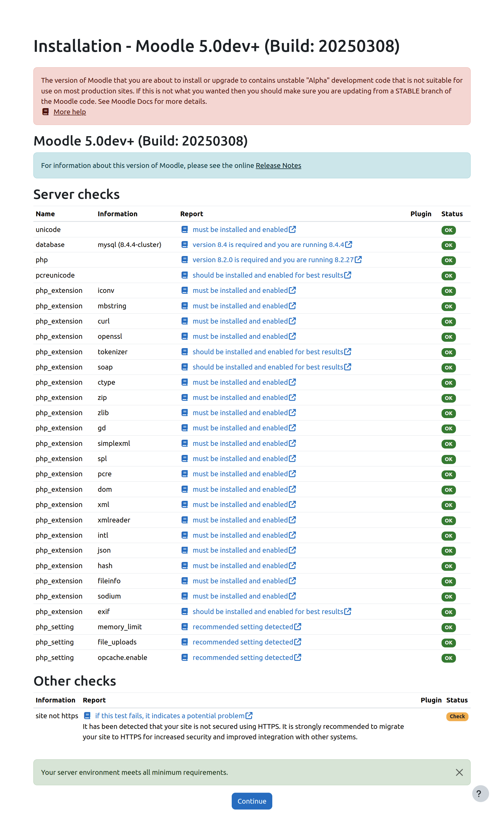Click the docs icon in zlib row

coord(184,413)
